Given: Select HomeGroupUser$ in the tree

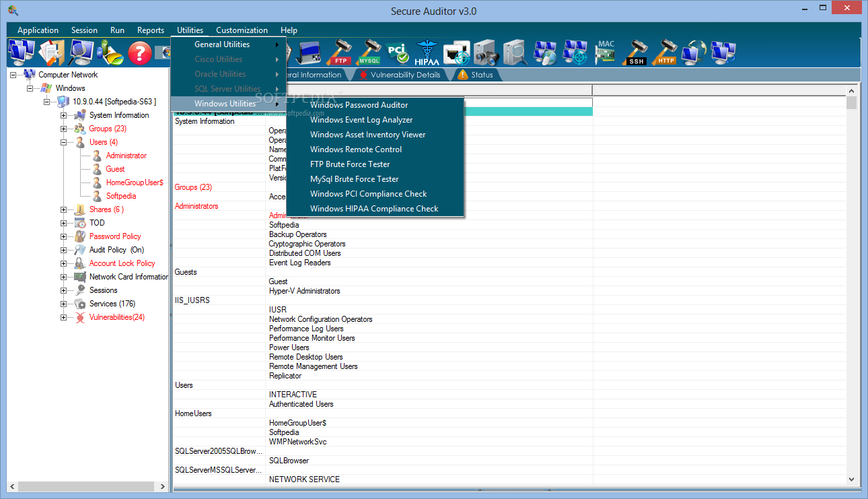Looking at the screenshot, I should coord(135,182).
